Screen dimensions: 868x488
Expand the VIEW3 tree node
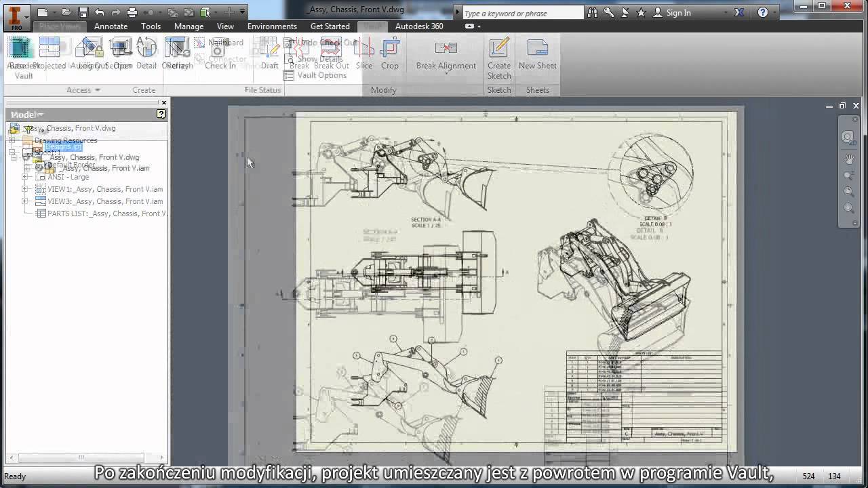(x=24, y=201)
